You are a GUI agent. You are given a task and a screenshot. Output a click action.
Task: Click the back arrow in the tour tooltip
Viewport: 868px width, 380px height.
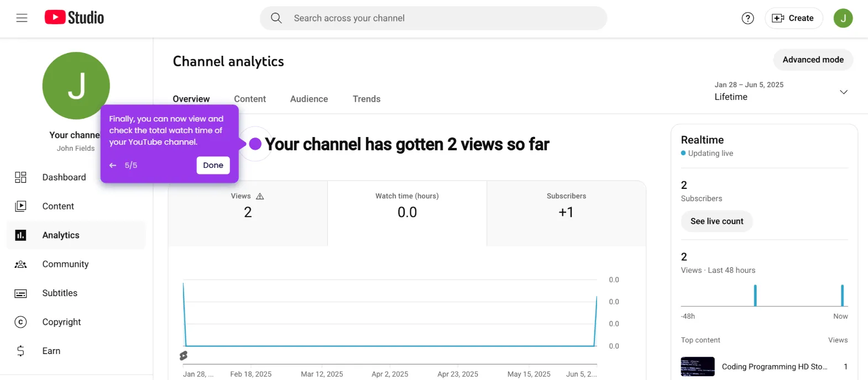[113, 165]
